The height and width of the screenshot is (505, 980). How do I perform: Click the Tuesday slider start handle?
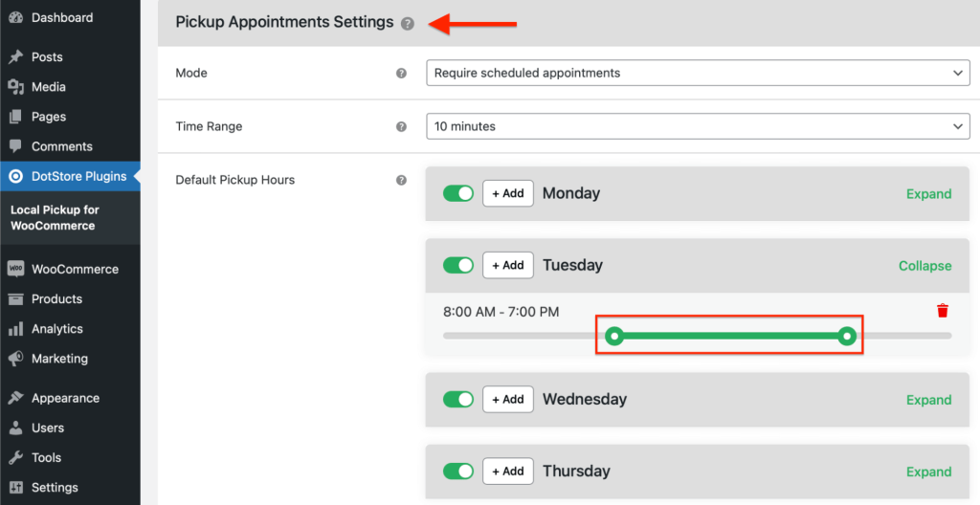614,336
